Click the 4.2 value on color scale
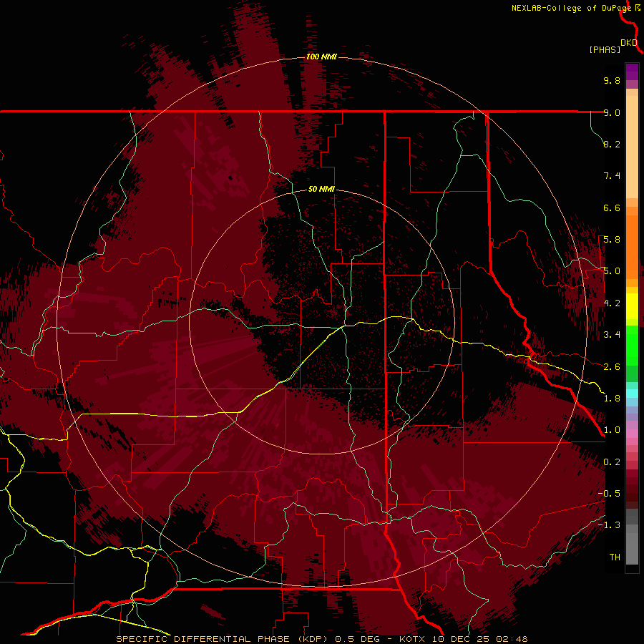Image resolution: width=644 pixels, height=644 pixels. pyautogui.click(x=612, y=303)
